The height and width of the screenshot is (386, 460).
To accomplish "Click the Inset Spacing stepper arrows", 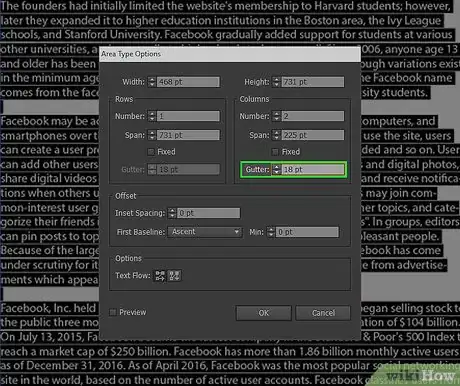I will tap(172, 213).
